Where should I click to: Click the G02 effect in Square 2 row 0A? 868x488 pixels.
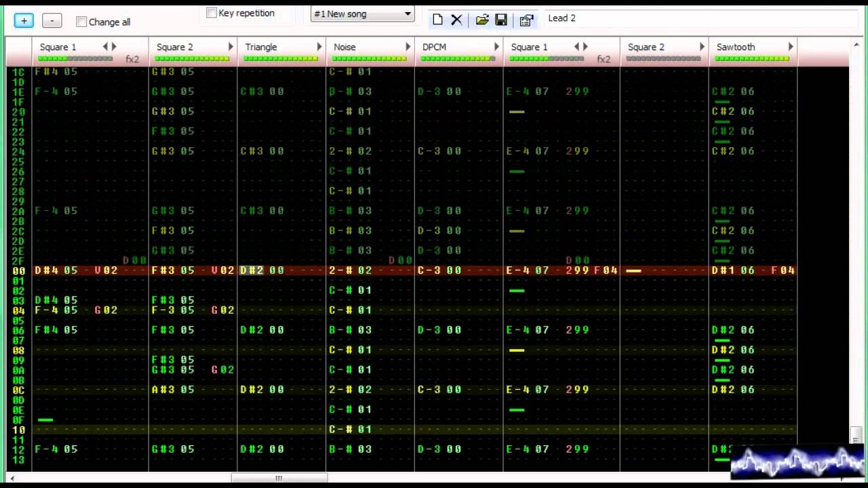point(223,370)
